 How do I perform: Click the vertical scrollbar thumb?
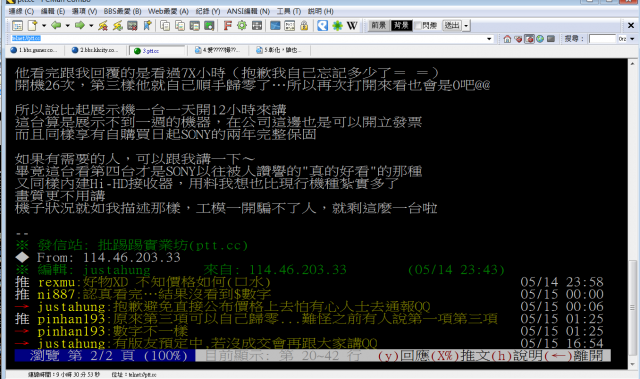click(x=632, y=308)
